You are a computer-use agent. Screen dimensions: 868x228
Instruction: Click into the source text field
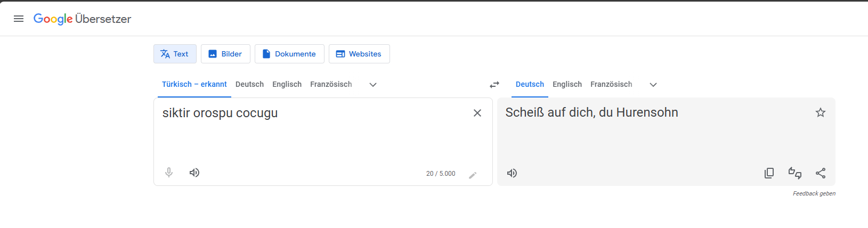314,136
